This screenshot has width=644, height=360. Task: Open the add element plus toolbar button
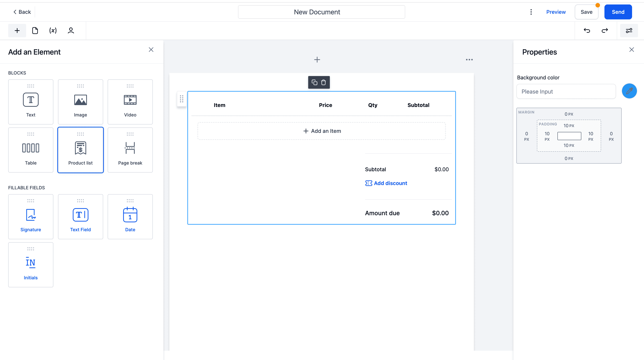(x=17, y=30)
